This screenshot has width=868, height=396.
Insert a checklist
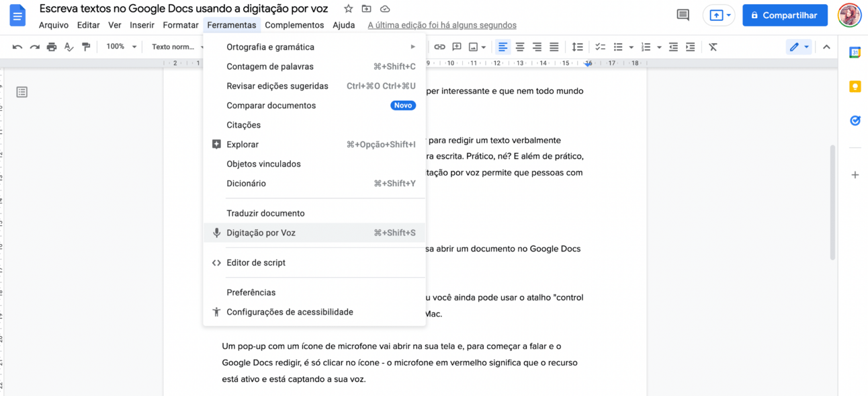600,47
